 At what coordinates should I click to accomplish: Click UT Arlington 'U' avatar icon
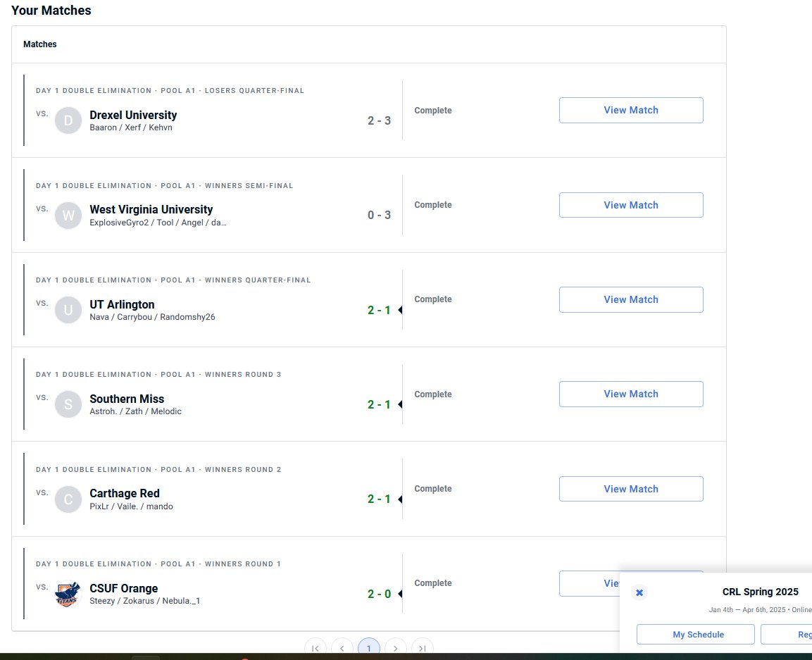click(68, 310)
